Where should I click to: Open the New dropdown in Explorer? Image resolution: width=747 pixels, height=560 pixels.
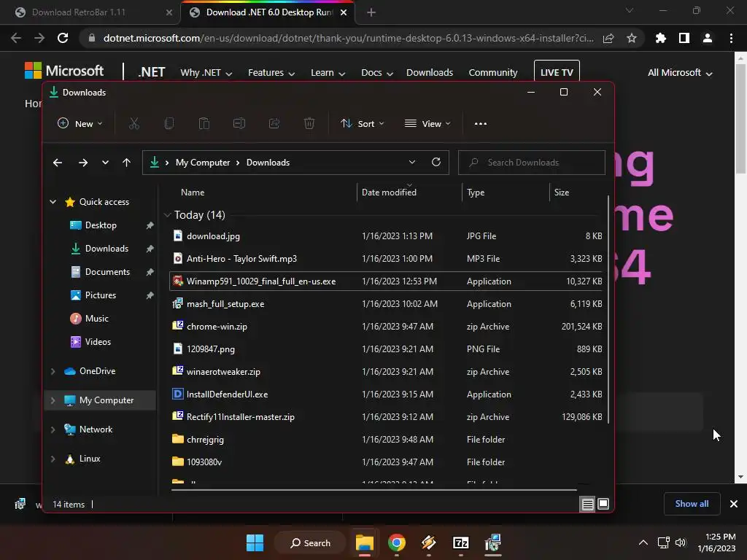coord(80,124)
